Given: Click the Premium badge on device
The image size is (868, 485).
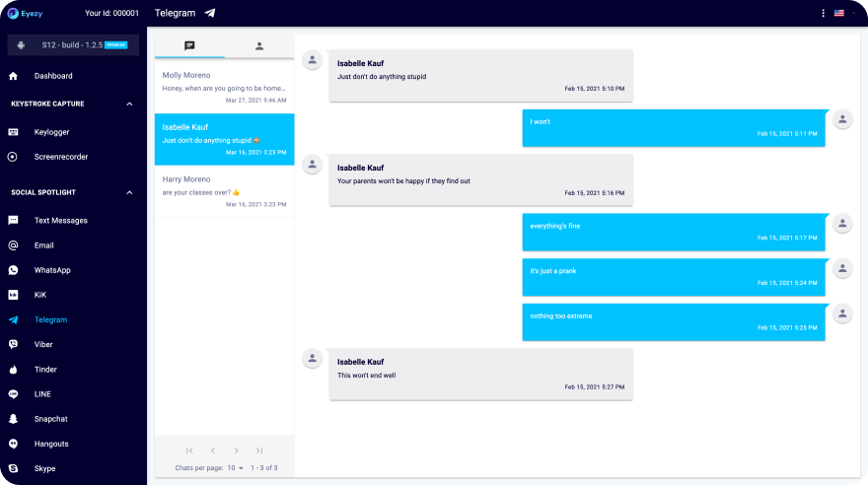Looking at the screenshot, I should click(116, 44).
